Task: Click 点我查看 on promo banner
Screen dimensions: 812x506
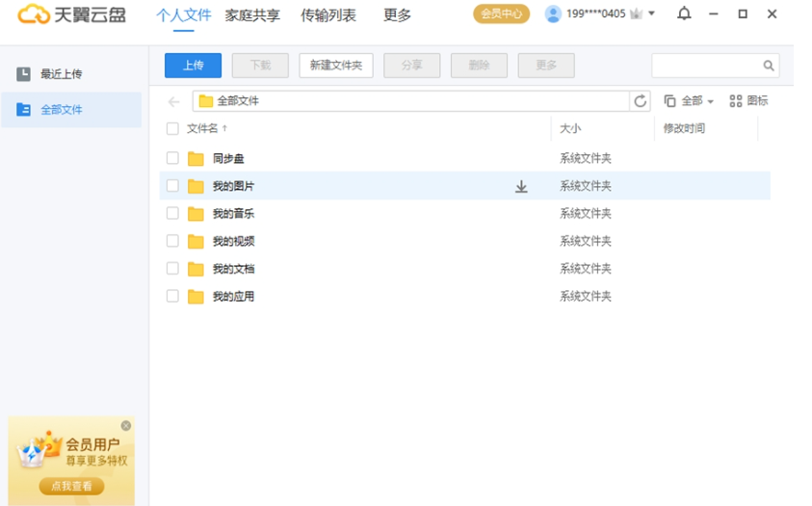Action: click(71, 486)
